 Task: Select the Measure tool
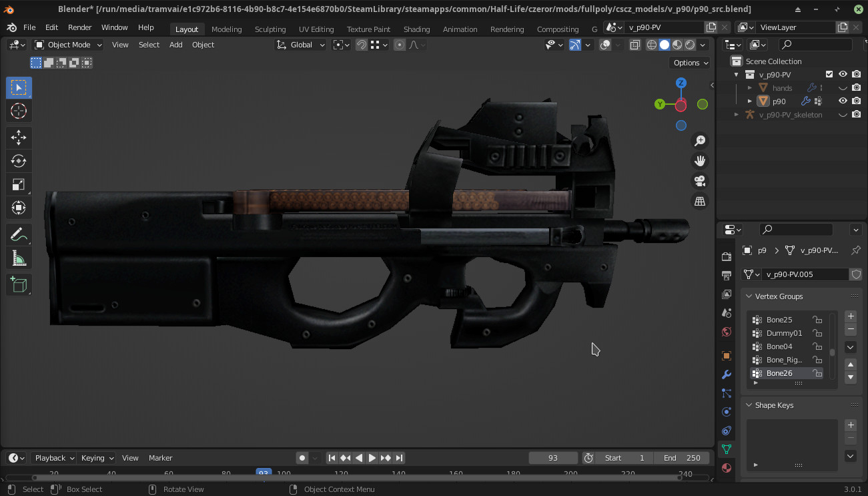point(18,257)
